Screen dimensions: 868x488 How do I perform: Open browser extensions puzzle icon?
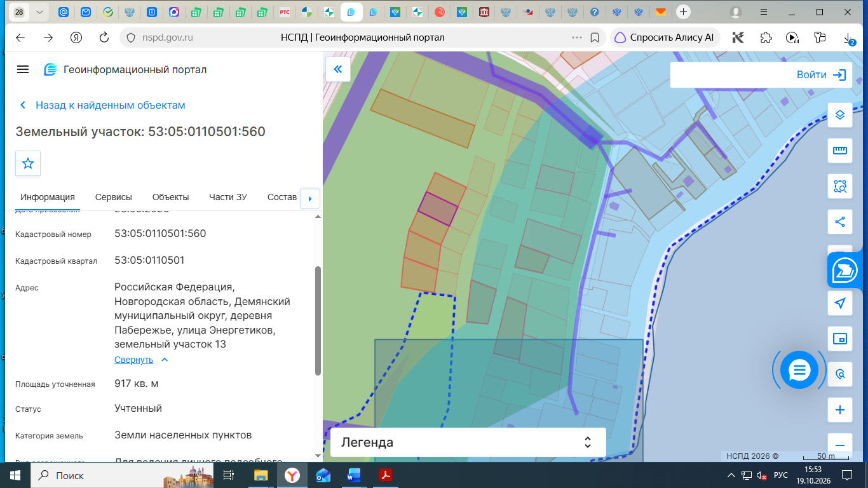766,37
